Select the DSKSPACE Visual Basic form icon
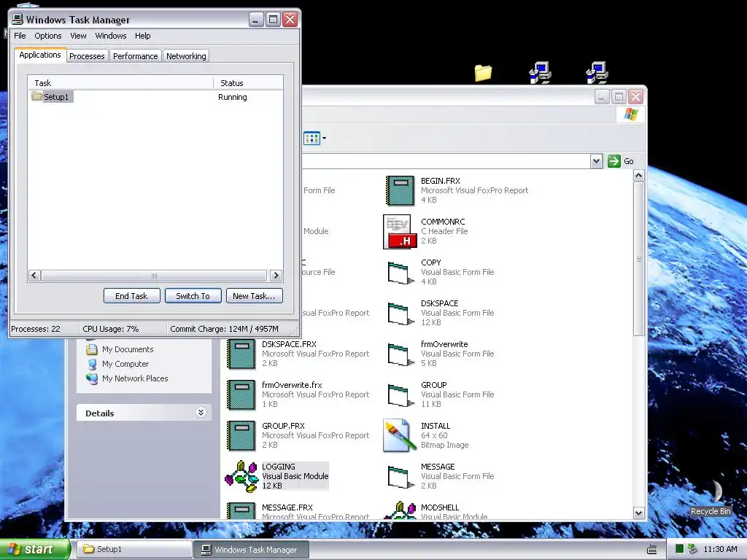Image resolution: width=747 pixels, height=560 pixels. click(400, 314)
